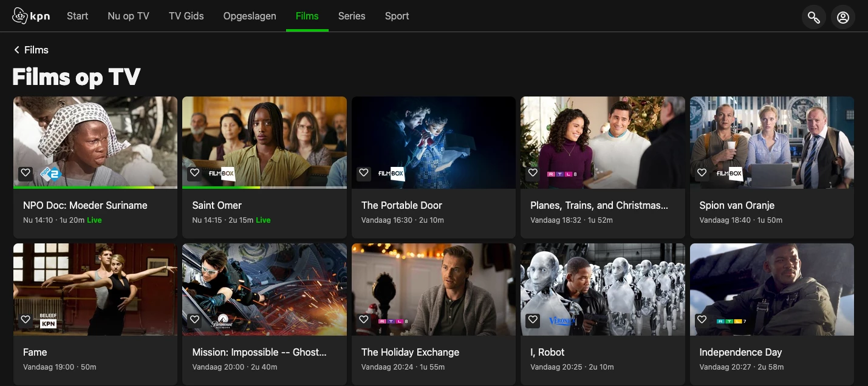Click FilmBox logo on Saint Omer card
868x386 pixels.
point(222,174)
